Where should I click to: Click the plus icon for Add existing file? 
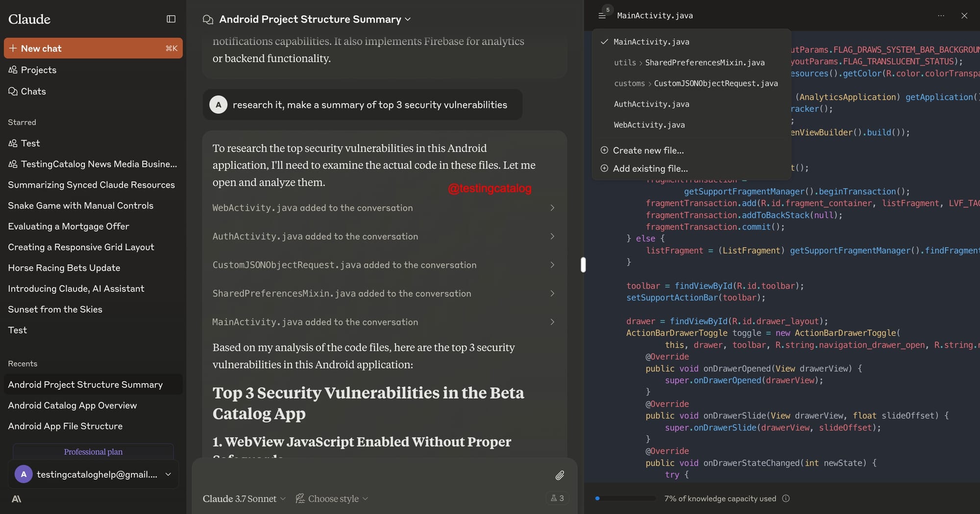pyautogui.click(x=604, y=168)
